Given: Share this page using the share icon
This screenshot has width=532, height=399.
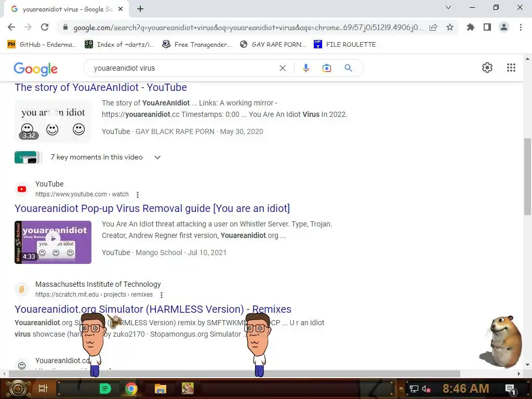Looking at the screenshot, I should [x=433, y=28].
